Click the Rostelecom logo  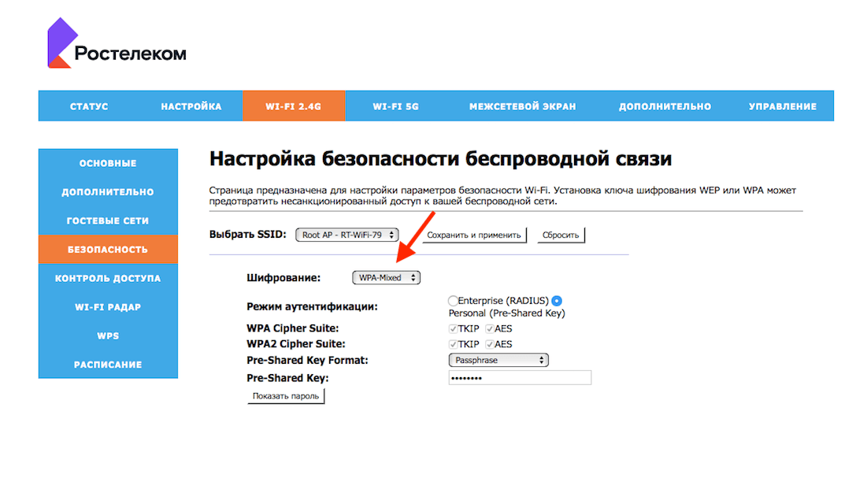[x=117, y=45]
